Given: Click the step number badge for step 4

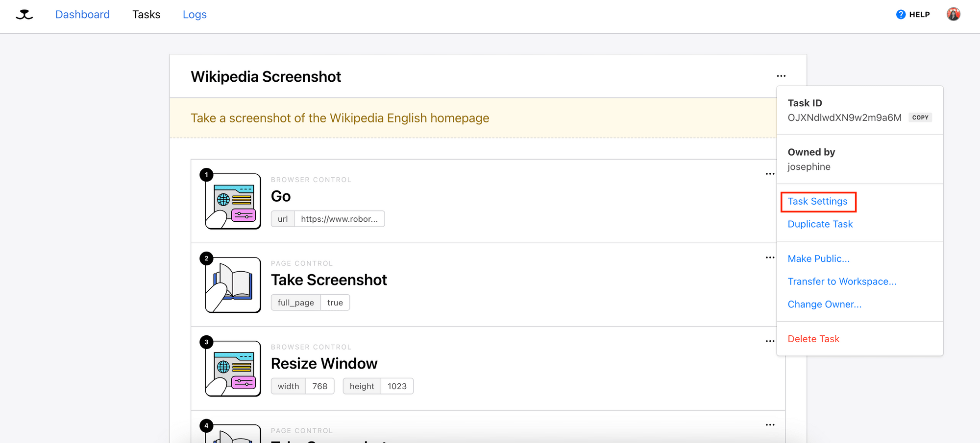Looking at the screenshot, I should [206, 425].
